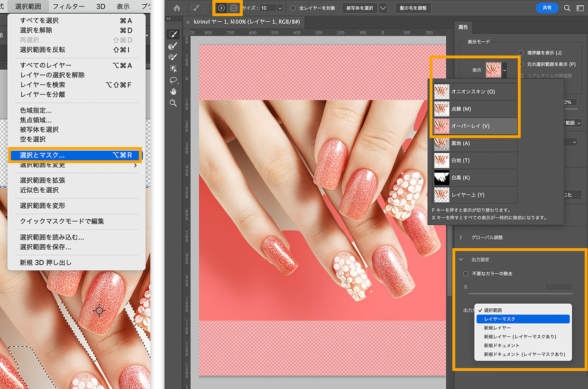The height and width of the screenshot is (389, 588).
Task: Choose 白黒 (K) view mode
Action: coord(476,177)
